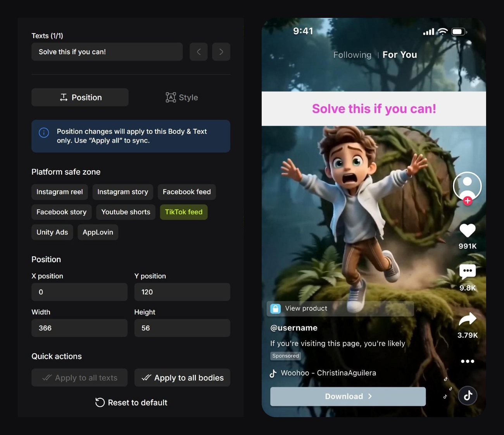The width and height of the screenshot is (504, 435).
Task: Reset position to default
Action: pyautogui.click(x=131, y=402)
